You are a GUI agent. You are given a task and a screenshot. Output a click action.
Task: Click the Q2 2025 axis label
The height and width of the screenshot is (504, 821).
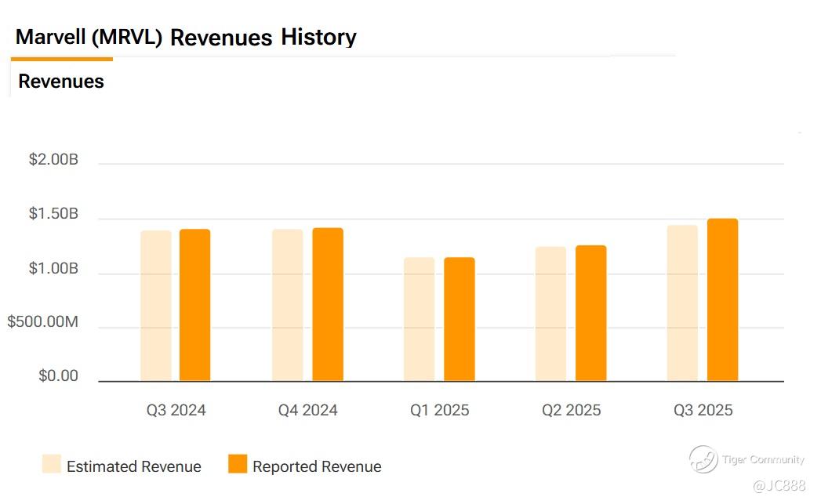571,410
